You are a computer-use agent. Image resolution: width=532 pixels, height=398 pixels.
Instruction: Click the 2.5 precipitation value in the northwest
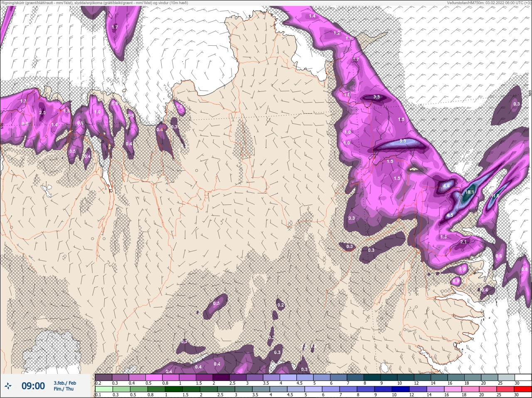point(42,113)
